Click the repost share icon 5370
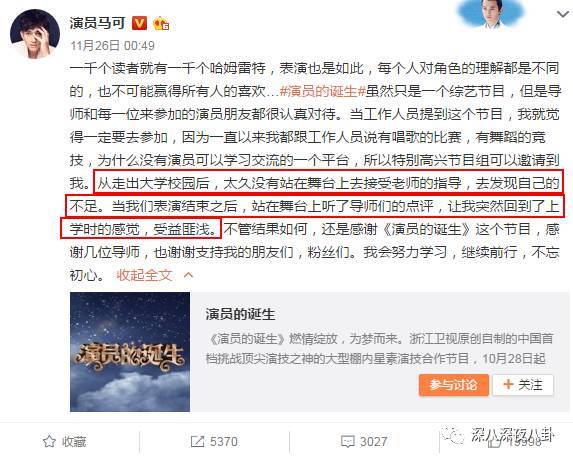This screenshot has height=460, width=573. click(x=197, y=442)
